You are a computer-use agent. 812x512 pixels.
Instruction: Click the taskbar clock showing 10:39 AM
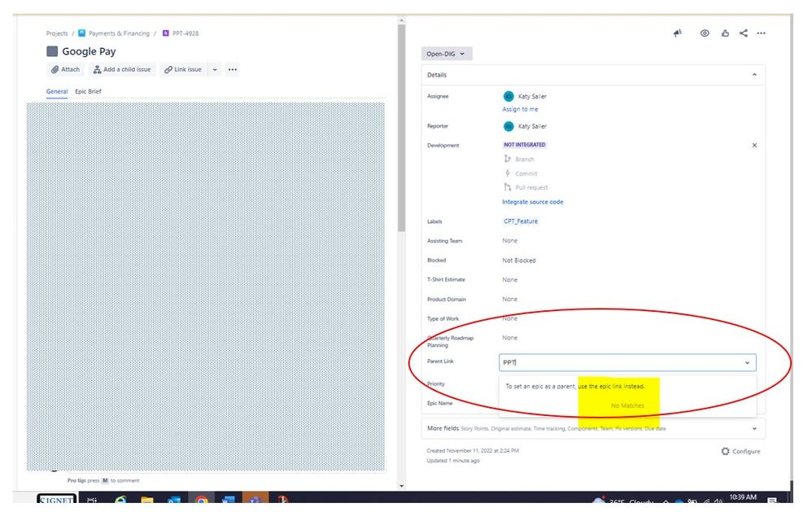743,497
